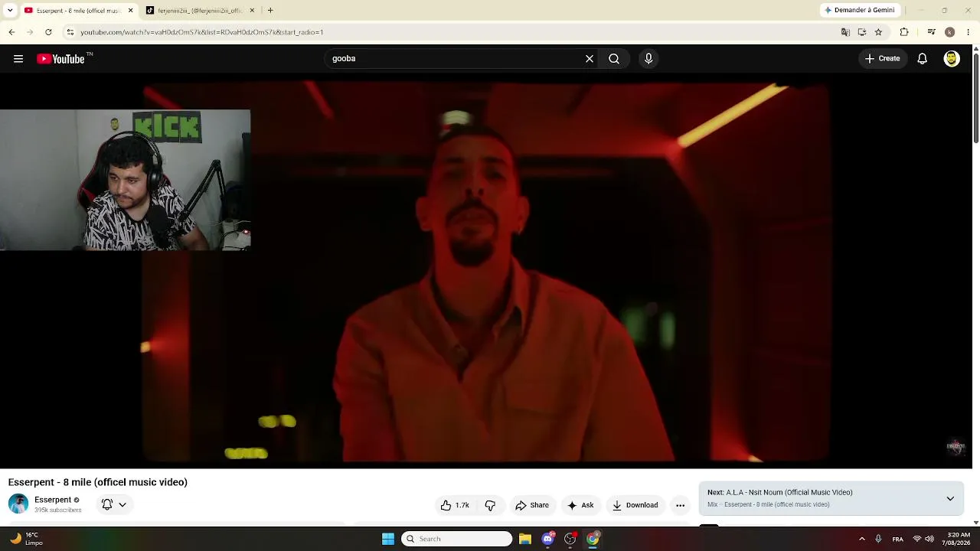Open the browser extensions puzzle icon

click(x=904, y=32)
